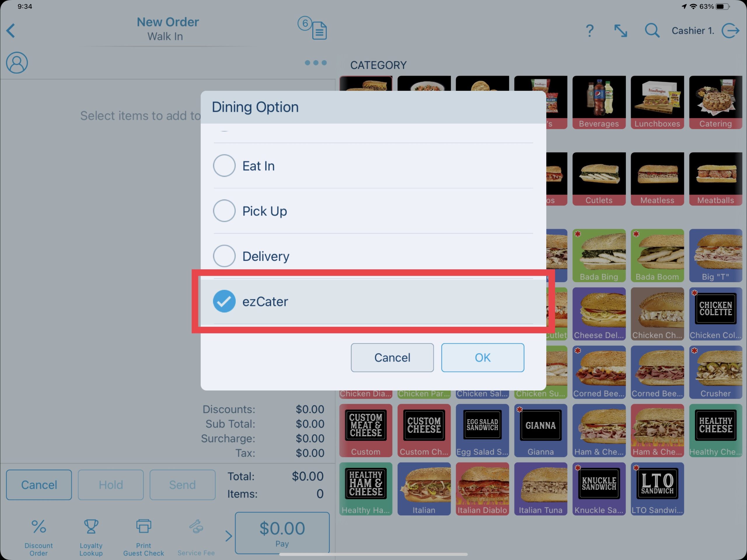Click OK to confirm dining option
Image resolution: width=747 pixels, height=560 pixels.
(x=482, y=358)
